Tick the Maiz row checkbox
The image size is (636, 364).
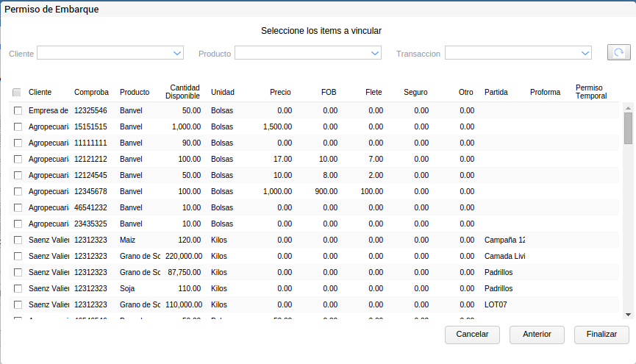tap(18, 240)
